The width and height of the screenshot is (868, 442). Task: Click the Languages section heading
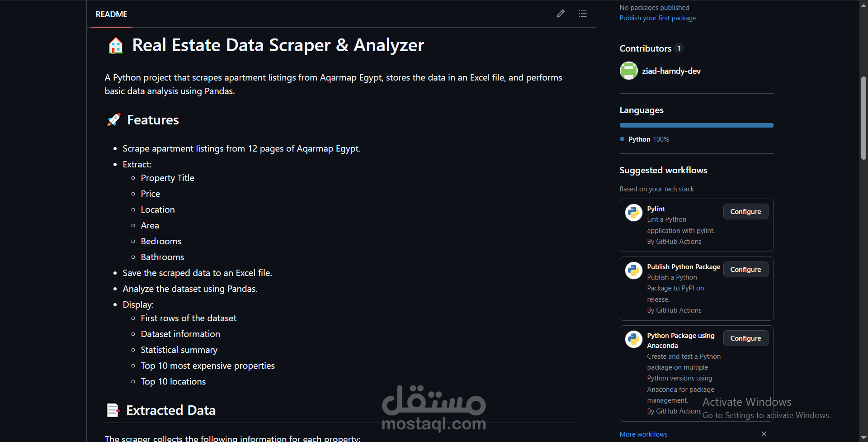coord(642,110)
